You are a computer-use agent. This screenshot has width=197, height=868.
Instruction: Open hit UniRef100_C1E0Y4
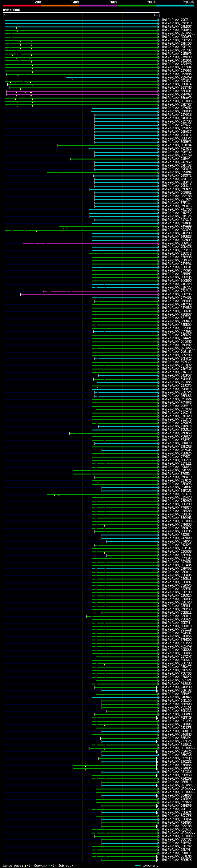point(176,159)
